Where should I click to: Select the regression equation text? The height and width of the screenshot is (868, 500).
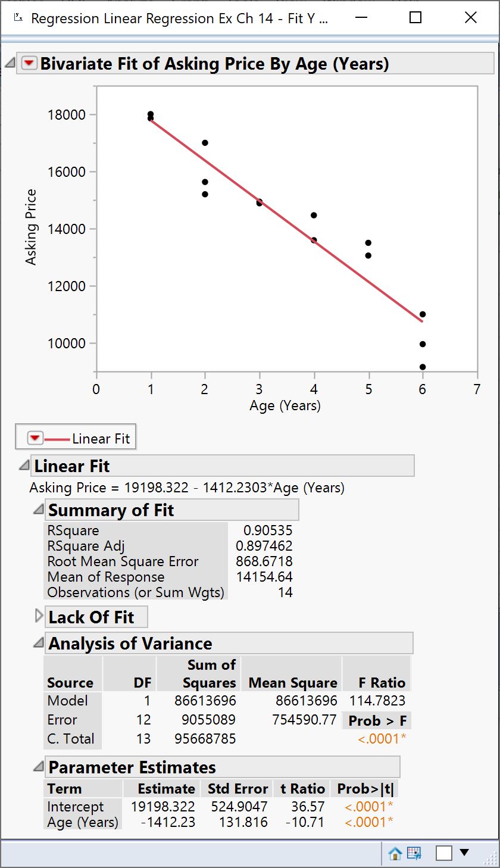tap(187, 488)
